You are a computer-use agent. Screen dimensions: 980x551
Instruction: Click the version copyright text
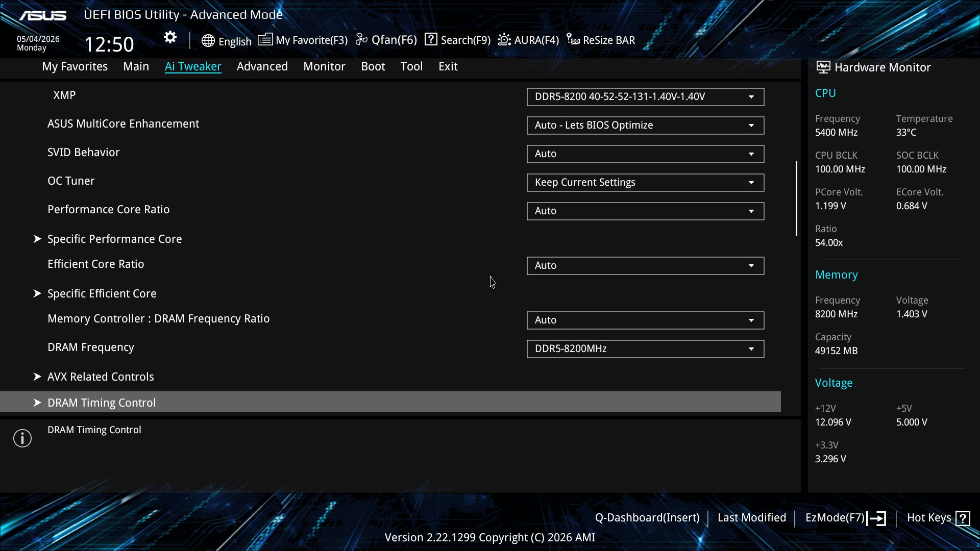(490, 538)
